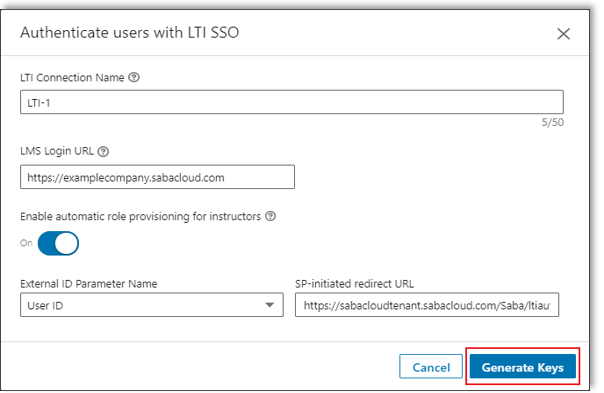Click the SP-initiated redirect URL label
Screen dimensions: 604x393
pyautogui.click(x=354, y=284)
